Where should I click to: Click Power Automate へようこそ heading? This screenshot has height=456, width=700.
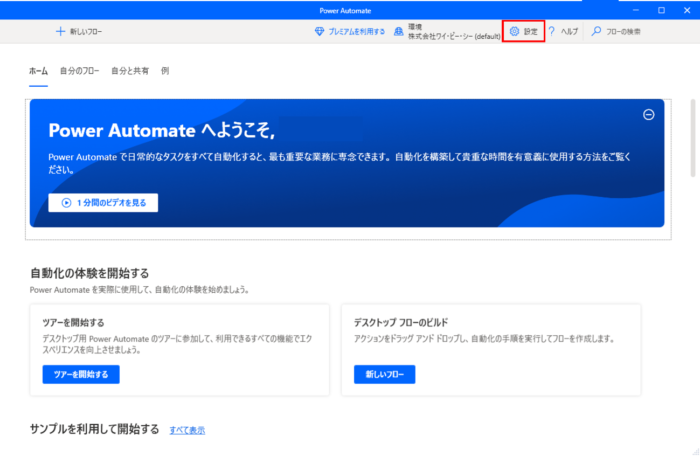point(161,130)
